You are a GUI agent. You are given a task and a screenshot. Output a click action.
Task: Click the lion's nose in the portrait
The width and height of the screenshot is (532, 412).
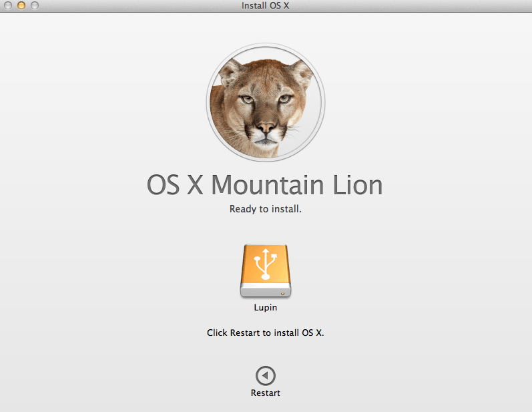(266, 126)
